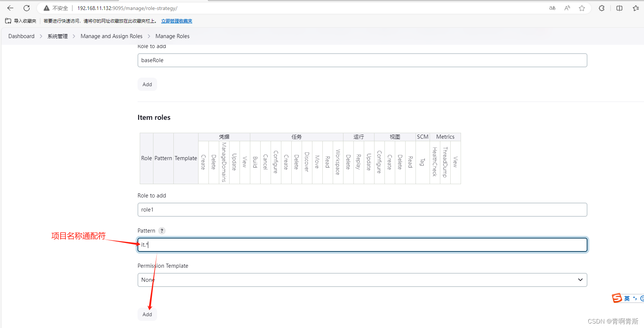Expand chevron after 系统管理 breadcrumb
The height and width of the screenshot is (328, 644).
74,36
